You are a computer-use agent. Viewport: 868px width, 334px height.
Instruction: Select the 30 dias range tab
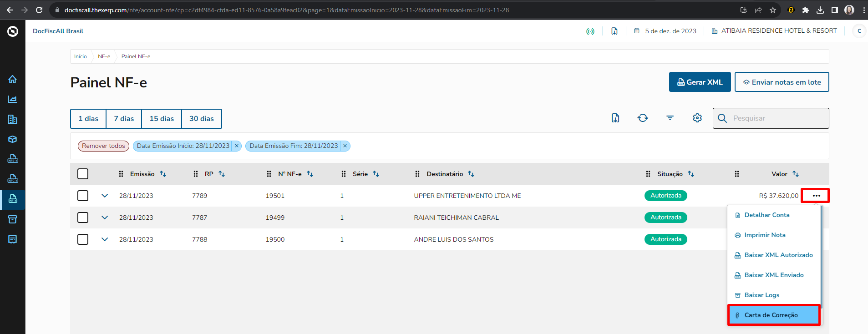pyautogui.click(x=202, y=119)
